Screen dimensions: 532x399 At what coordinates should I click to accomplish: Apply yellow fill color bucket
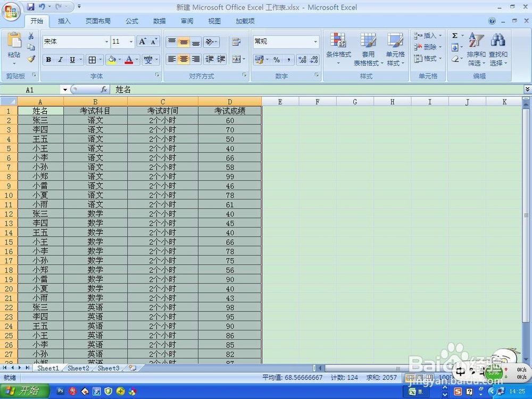[x=111, y=60]
